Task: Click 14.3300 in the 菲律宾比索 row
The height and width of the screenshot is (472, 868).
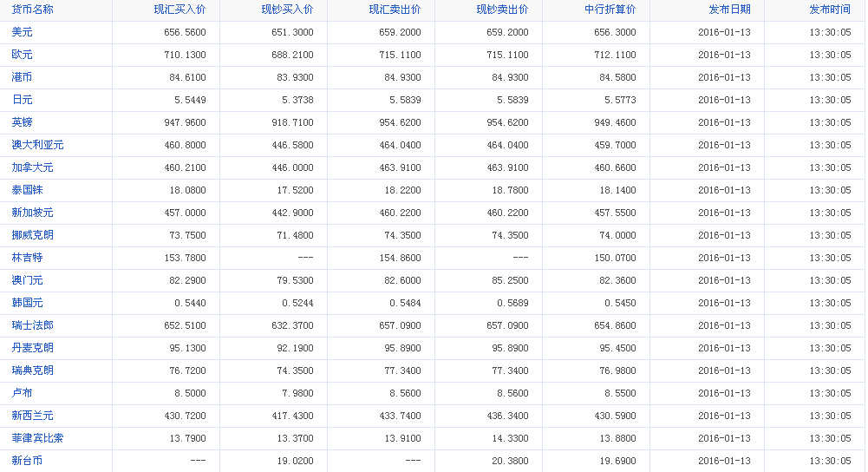Action: click(510, 439)
